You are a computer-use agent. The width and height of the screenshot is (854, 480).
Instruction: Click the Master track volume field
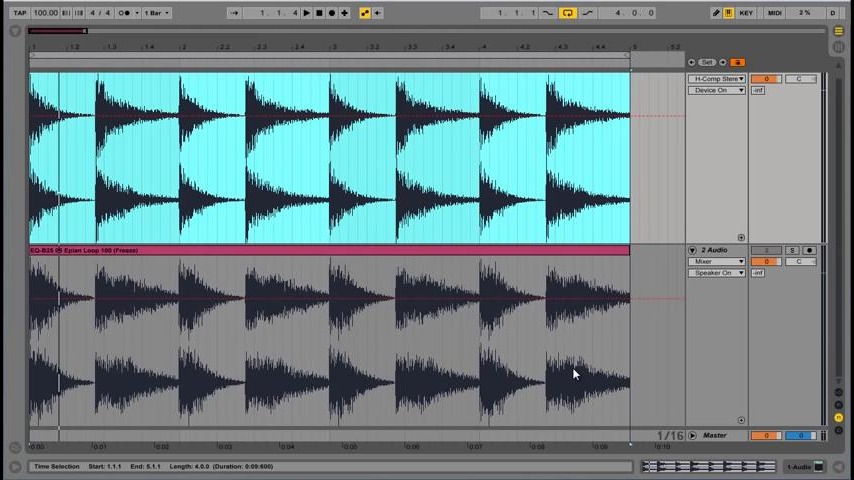pos(766,436)
